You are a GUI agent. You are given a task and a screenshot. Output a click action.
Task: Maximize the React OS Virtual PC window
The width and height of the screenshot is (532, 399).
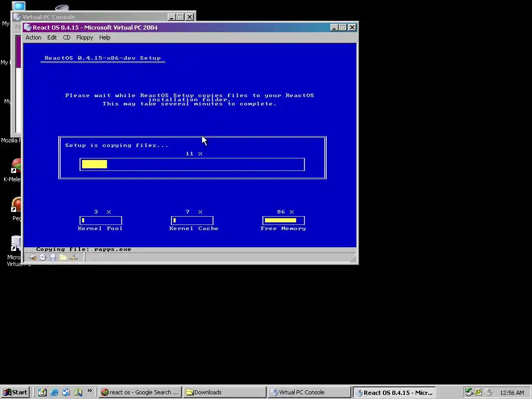(x=343, y=28)
